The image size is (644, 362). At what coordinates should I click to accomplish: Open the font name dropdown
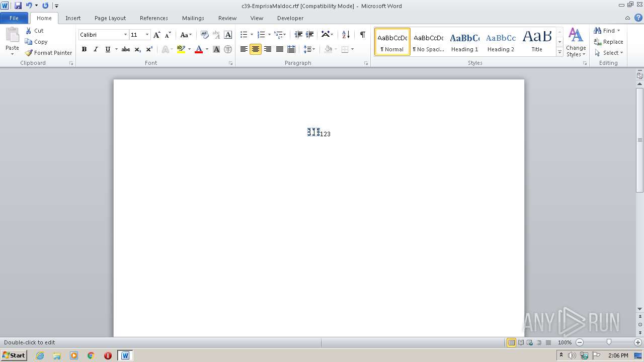(x=125, y=35)
